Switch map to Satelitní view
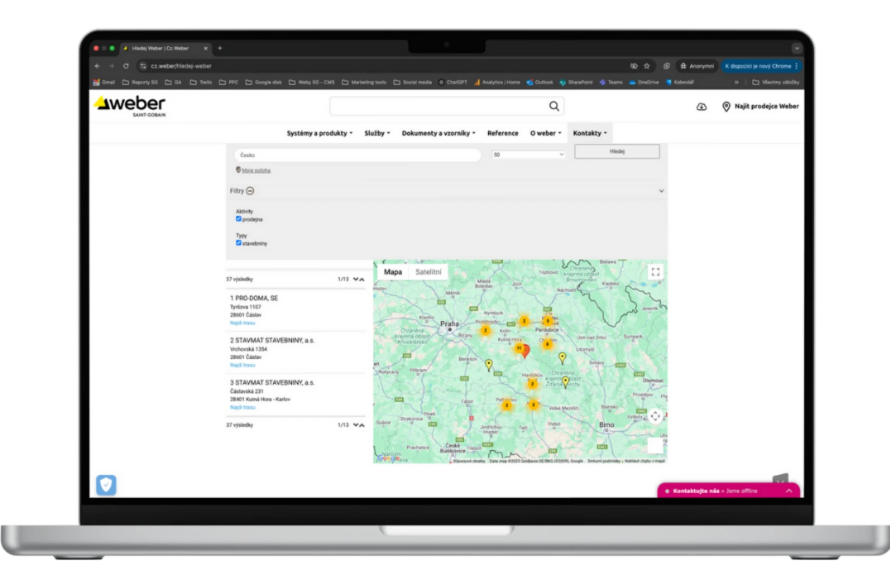Image resolution: width=890 pixels, height=588 pixels. (x=428, y=272)
